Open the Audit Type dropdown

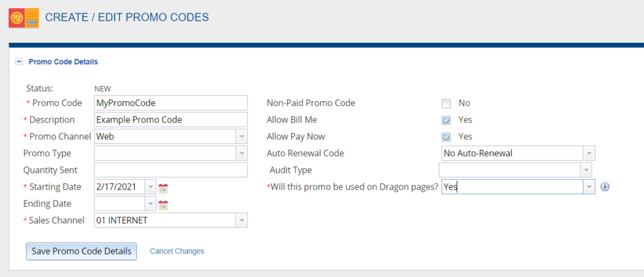point(586,170)
